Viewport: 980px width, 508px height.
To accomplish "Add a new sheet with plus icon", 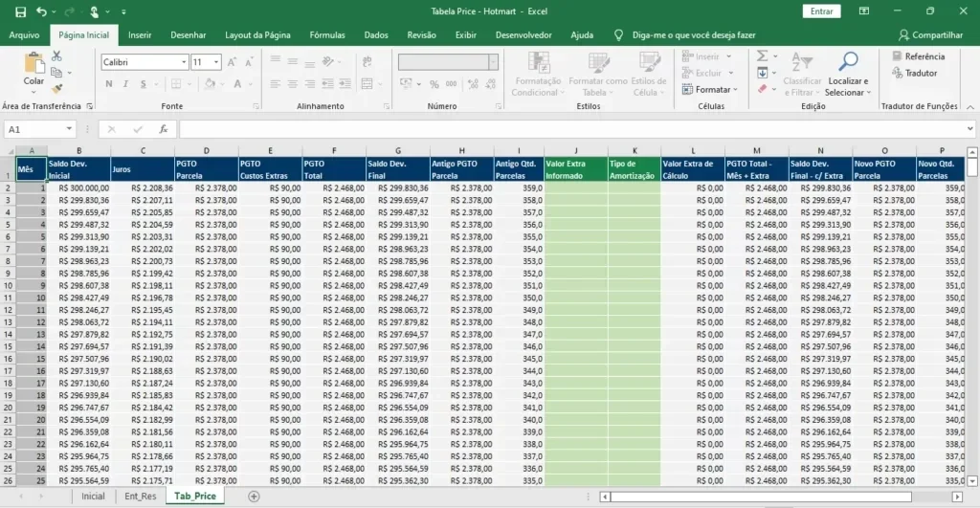I will pos(254,497).
